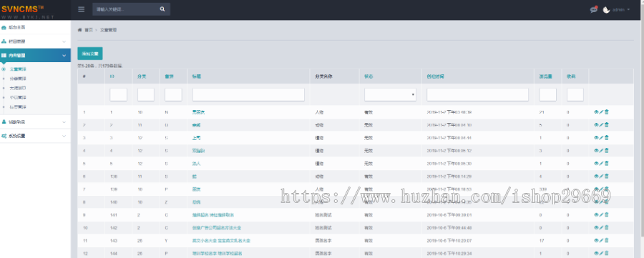Select the third submenu item under 内容管理
The width and height of the screenshot is (644, 258).
[18, 88]
